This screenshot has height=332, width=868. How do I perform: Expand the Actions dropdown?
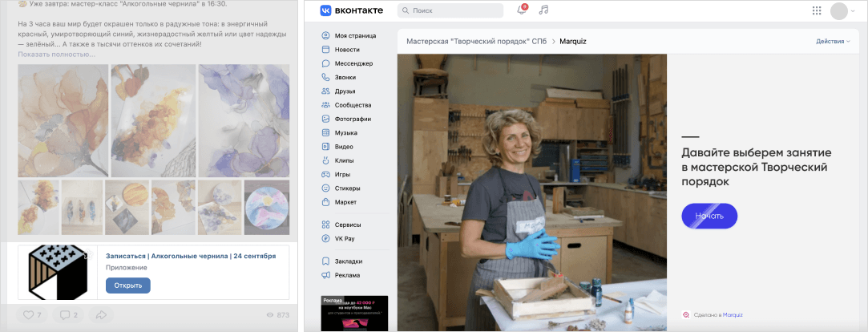[832, 41]
